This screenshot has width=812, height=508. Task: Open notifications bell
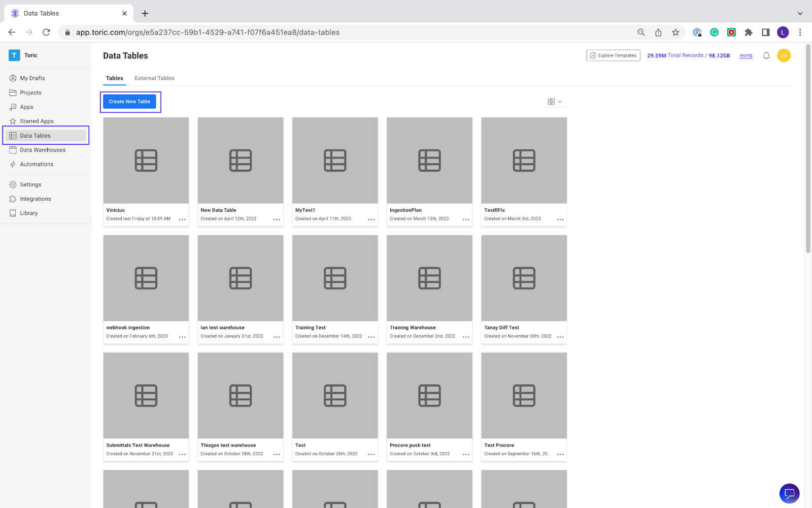tap(766, 55)
